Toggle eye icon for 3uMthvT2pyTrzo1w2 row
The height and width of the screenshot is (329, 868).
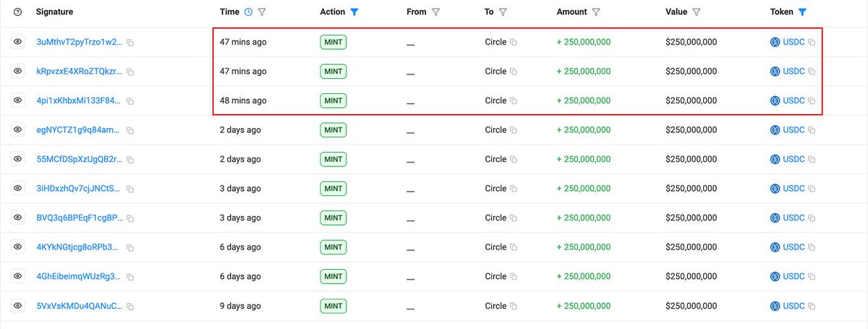[18, 42]
